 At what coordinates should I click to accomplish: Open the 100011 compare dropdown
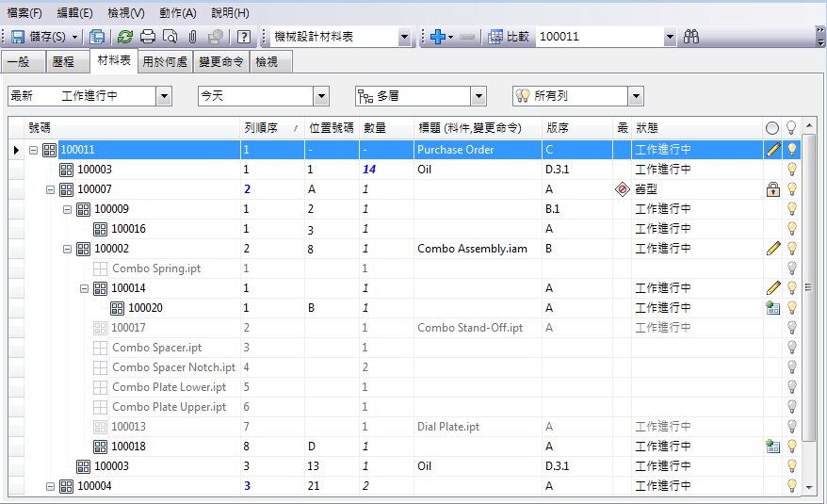coord(670,37)
